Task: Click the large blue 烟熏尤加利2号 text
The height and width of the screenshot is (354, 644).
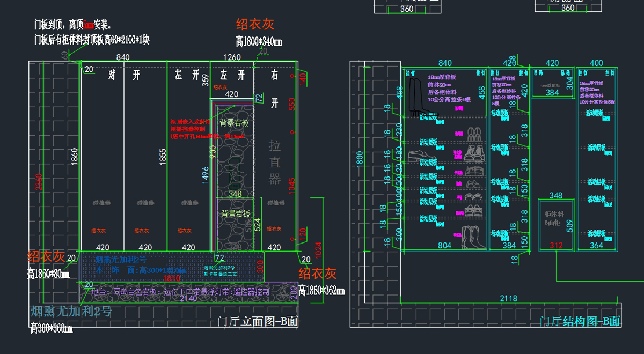Action: [x=70, y=312]
